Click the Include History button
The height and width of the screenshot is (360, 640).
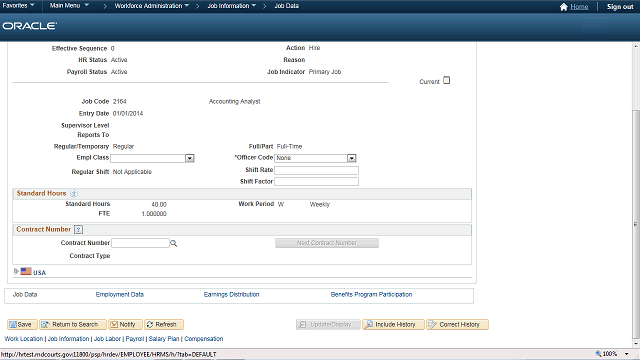[x=393, y=324]
